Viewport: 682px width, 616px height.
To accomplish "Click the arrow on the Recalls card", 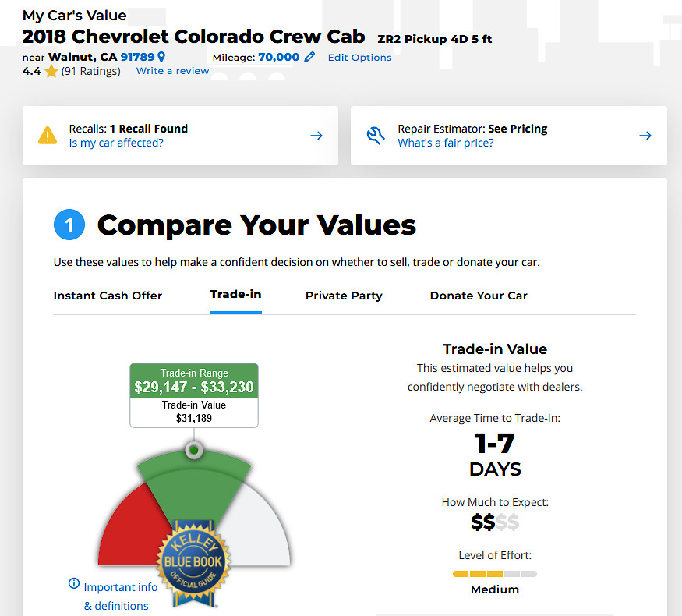I will [316, 136].
